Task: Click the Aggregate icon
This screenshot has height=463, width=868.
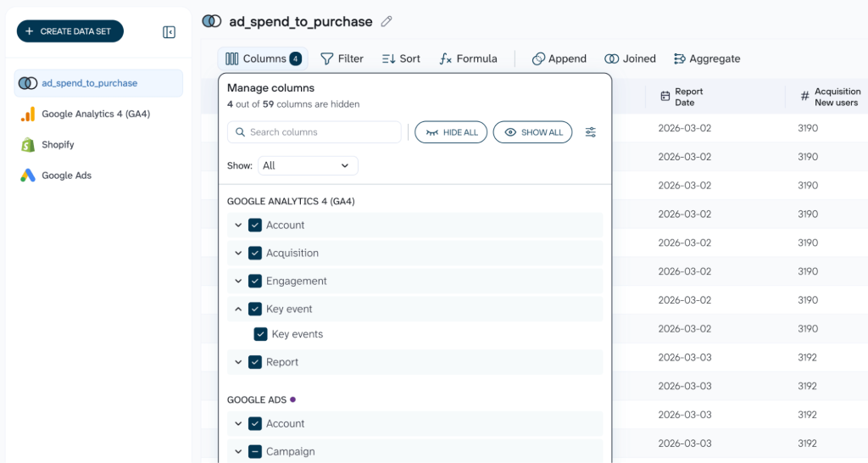Action: [x=679, y=59]
